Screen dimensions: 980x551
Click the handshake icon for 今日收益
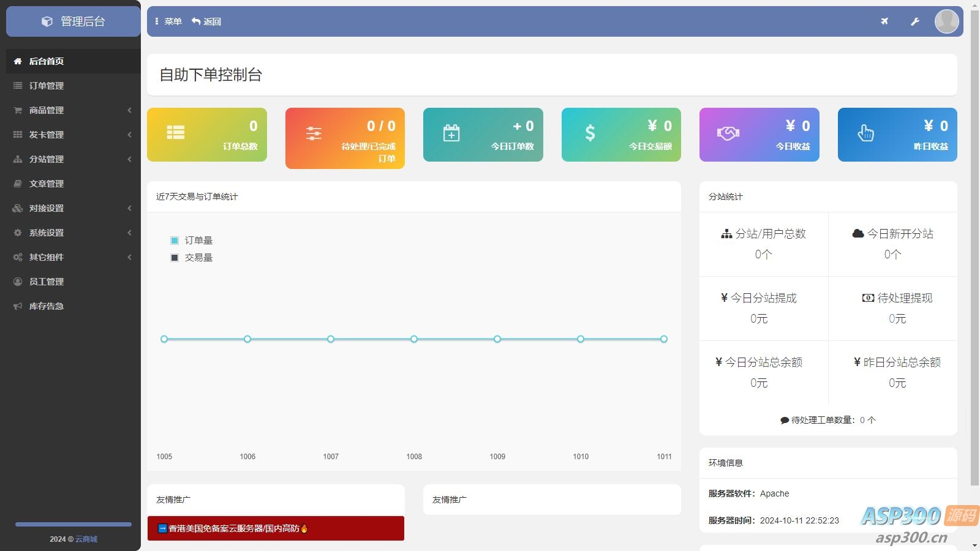tap(728, 133)
